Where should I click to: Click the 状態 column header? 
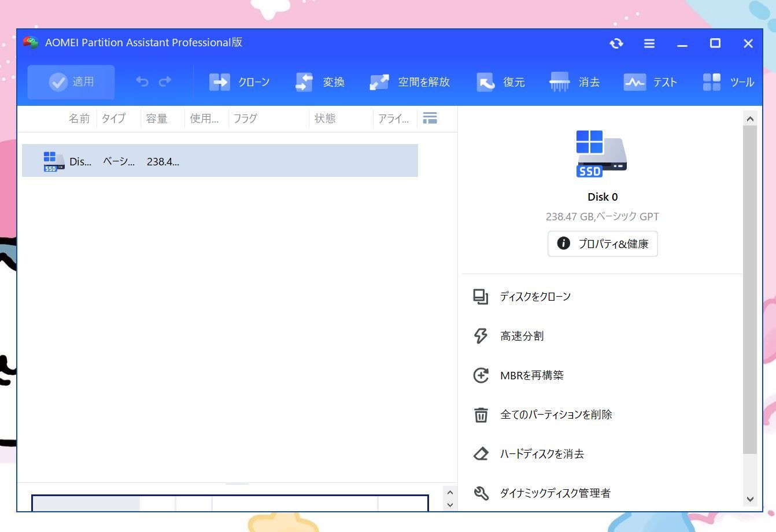click(325, 119)
